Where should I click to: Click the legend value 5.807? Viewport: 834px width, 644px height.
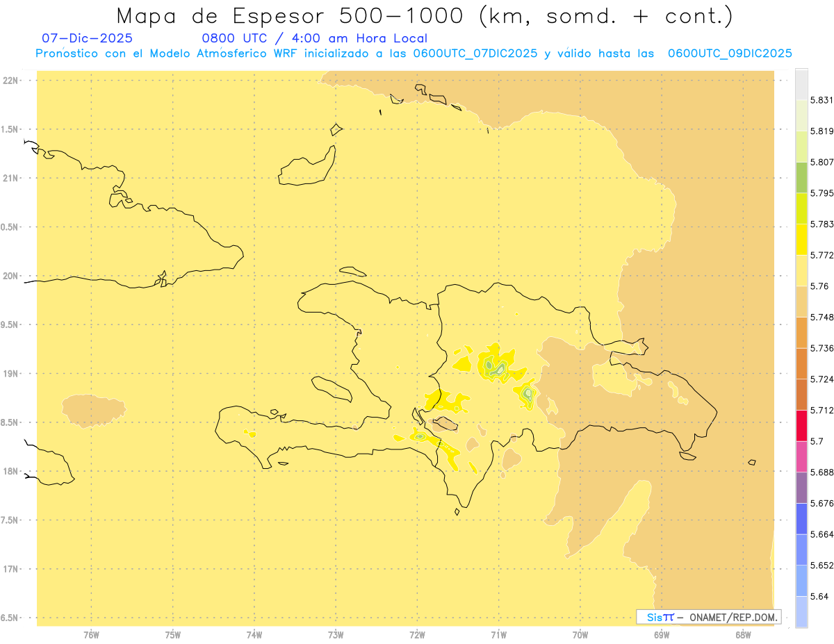[x=822, y=162]
